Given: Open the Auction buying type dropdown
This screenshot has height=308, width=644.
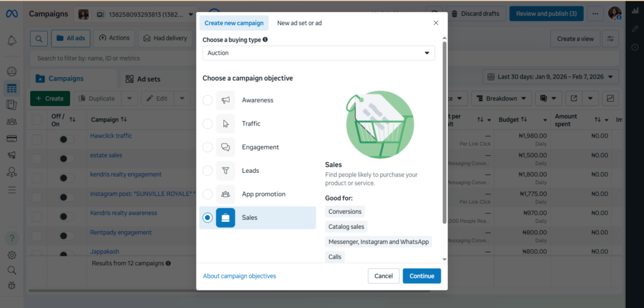Looking at the screenshot, I should (x=318, y=53).
